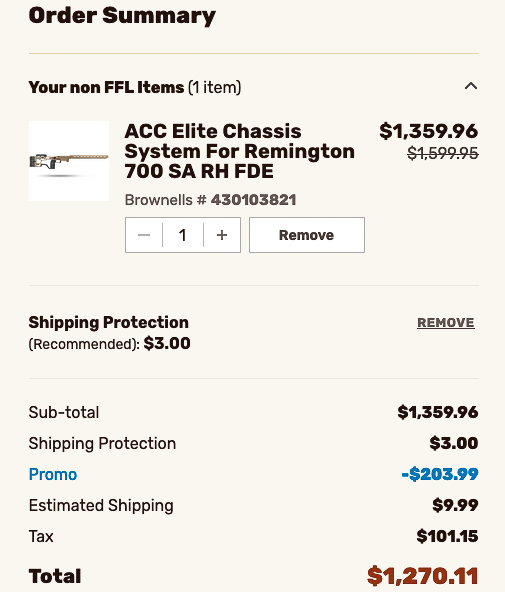
Task: Click the $101.15 tax amount
Action: pyautogui.click(x=447, y=536)
